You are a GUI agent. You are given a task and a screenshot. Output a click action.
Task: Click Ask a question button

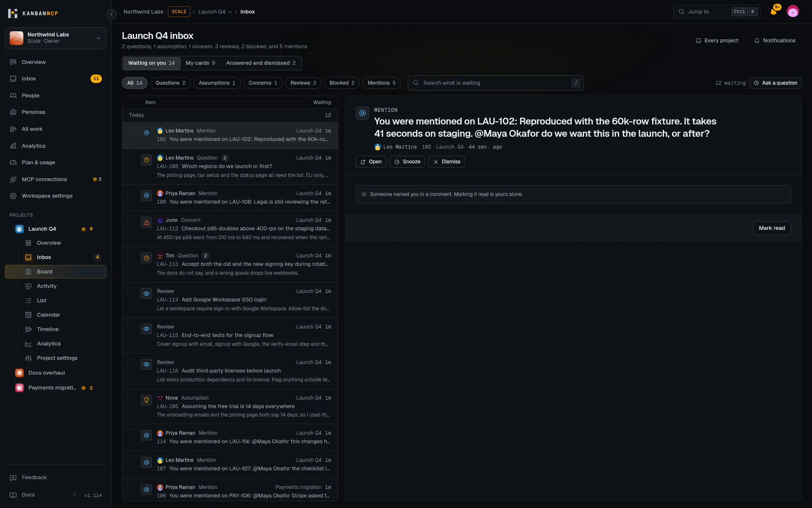coord(775,83)
